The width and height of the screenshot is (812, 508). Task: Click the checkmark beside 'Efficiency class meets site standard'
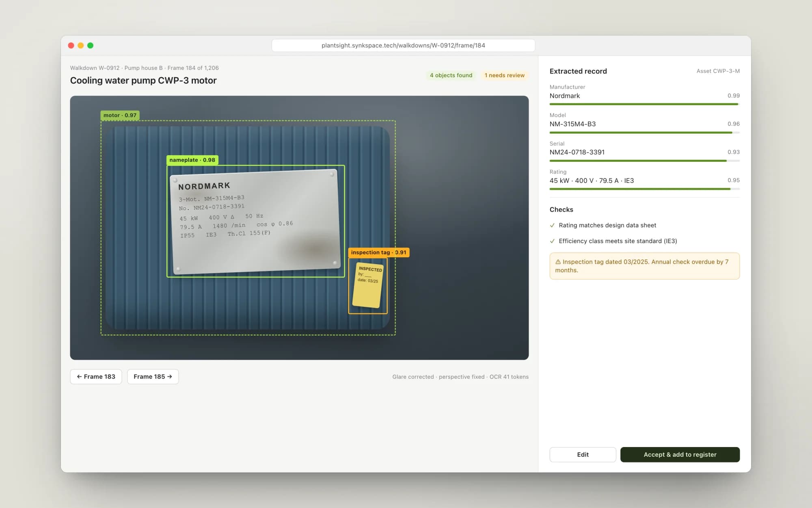(552, 241)
